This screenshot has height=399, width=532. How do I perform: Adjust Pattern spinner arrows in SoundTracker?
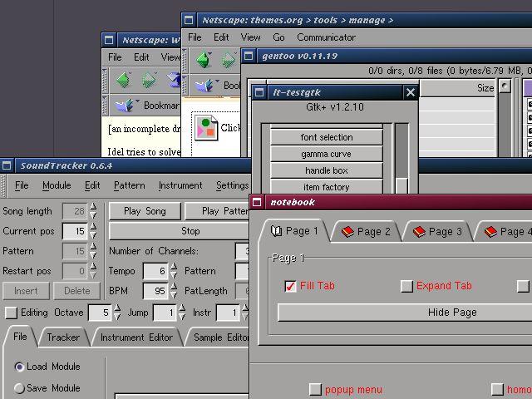[x=93, y=251]
